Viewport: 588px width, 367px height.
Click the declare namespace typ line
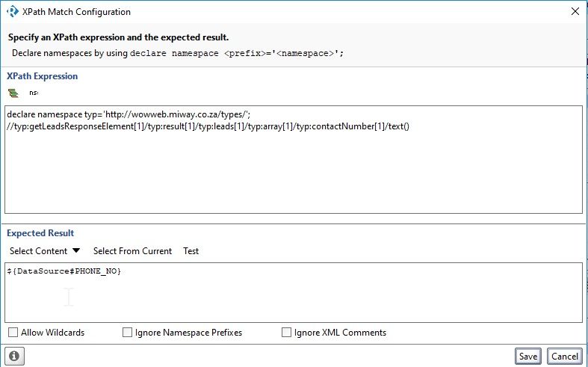coord(128,114)
